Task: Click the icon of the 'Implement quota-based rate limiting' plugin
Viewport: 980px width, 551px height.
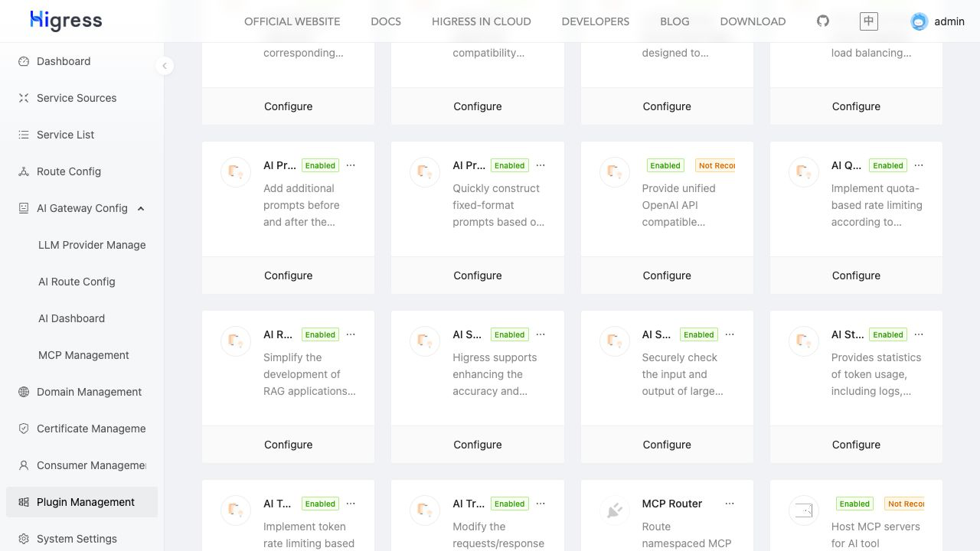Action: click(x=804, y=172)
